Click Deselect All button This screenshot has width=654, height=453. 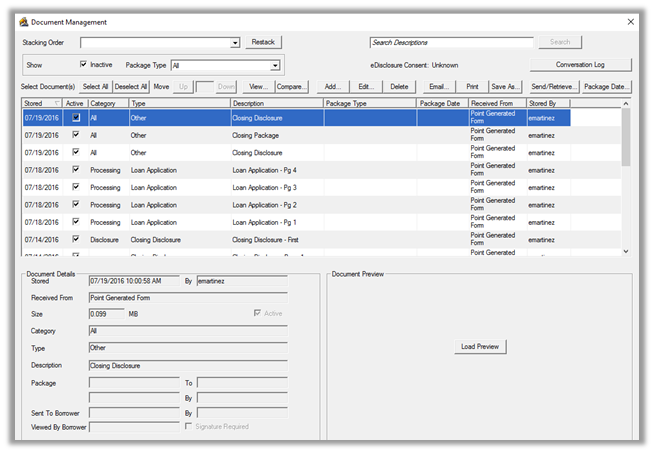tap(131, 87)
